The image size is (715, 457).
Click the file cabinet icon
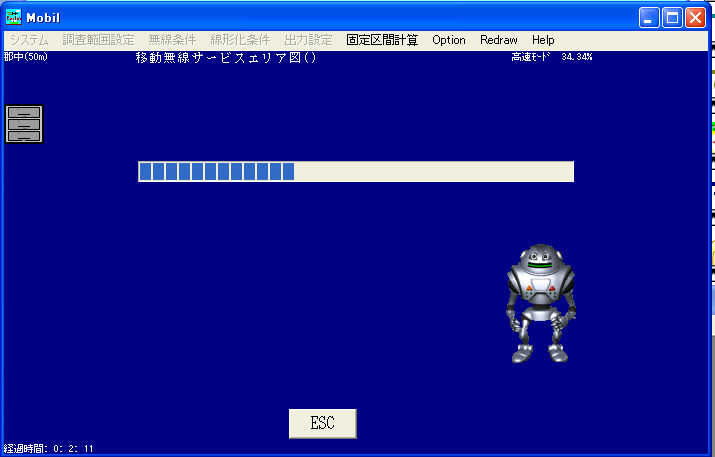[24, 123]
